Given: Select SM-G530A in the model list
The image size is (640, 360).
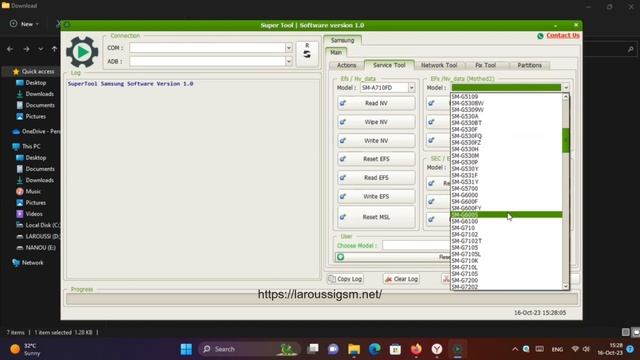Looking at the screenshot, I should [507, 116].
